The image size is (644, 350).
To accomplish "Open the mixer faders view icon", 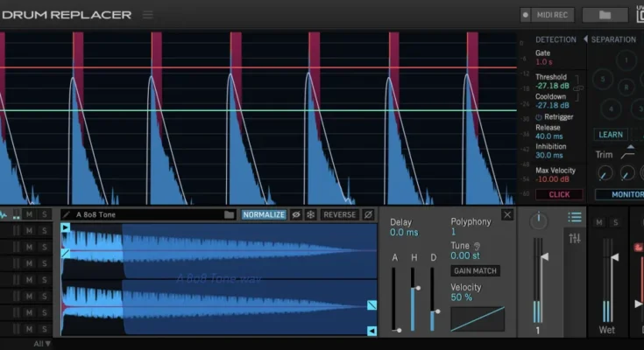I will [575, 239].
